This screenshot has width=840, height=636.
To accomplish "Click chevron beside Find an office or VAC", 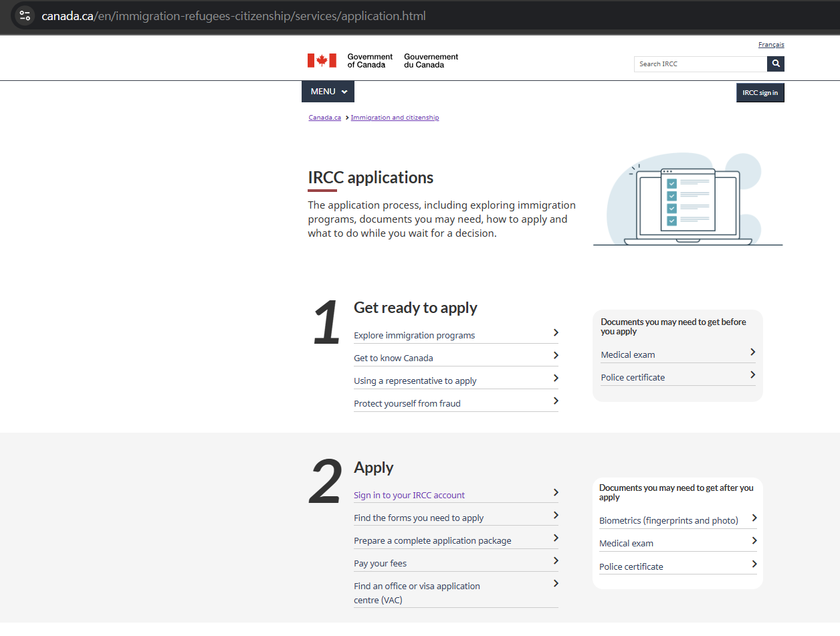I will point(556,583).
